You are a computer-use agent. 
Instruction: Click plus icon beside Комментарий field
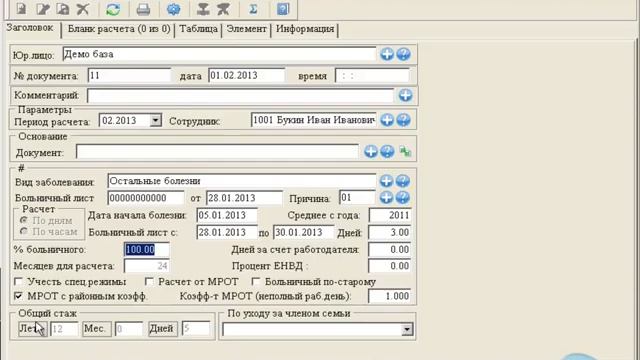(405, 95)
